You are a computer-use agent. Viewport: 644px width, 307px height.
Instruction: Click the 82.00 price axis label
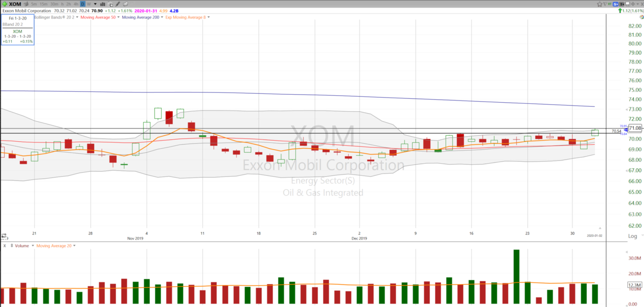(635, 26)
